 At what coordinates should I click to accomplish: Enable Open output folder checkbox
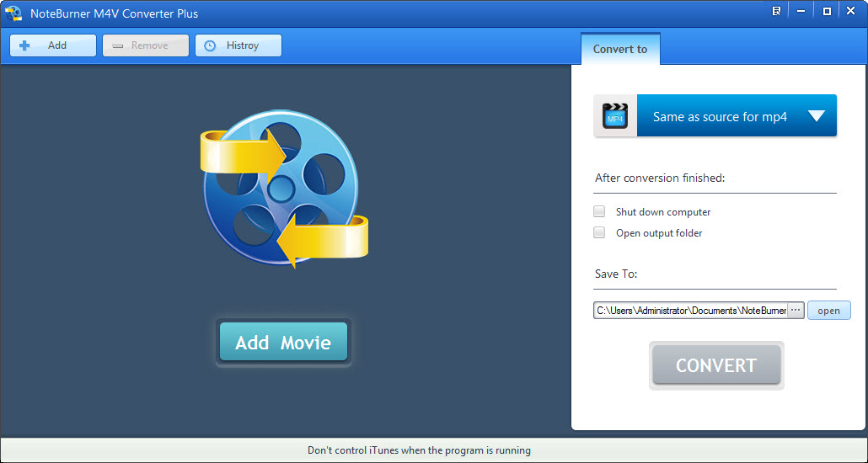point(599,232)
